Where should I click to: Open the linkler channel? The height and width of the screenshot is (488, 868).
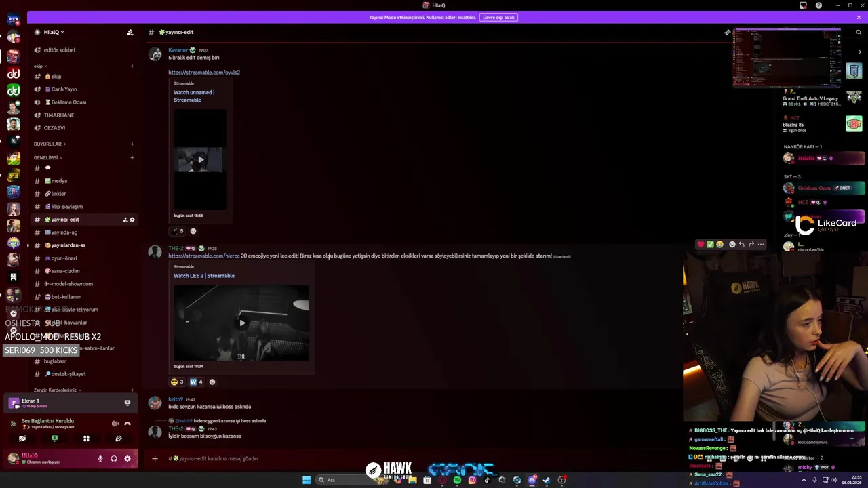coord(58,194)
